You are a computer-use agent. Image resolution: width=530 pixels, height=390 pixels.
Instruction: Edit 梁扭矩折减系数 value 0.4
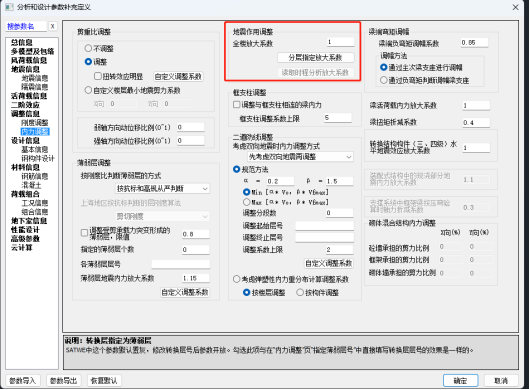(476, 122)
